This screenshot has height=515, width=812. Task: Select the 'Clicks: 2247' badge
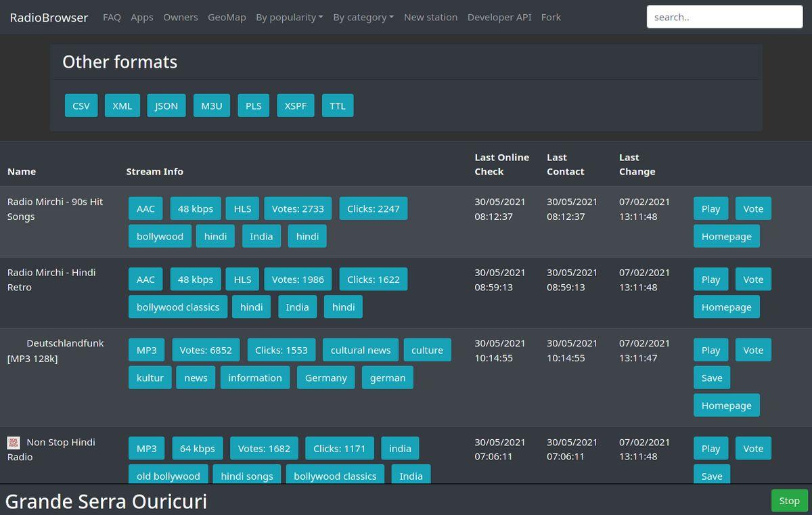(374, 209)
